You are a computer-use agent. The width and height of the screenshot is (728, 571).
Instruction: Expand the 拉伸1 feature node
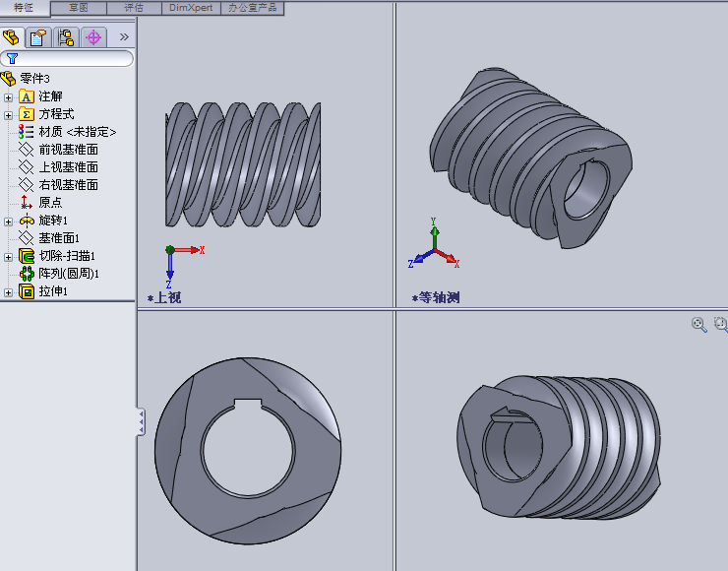[x=8, y=292]
